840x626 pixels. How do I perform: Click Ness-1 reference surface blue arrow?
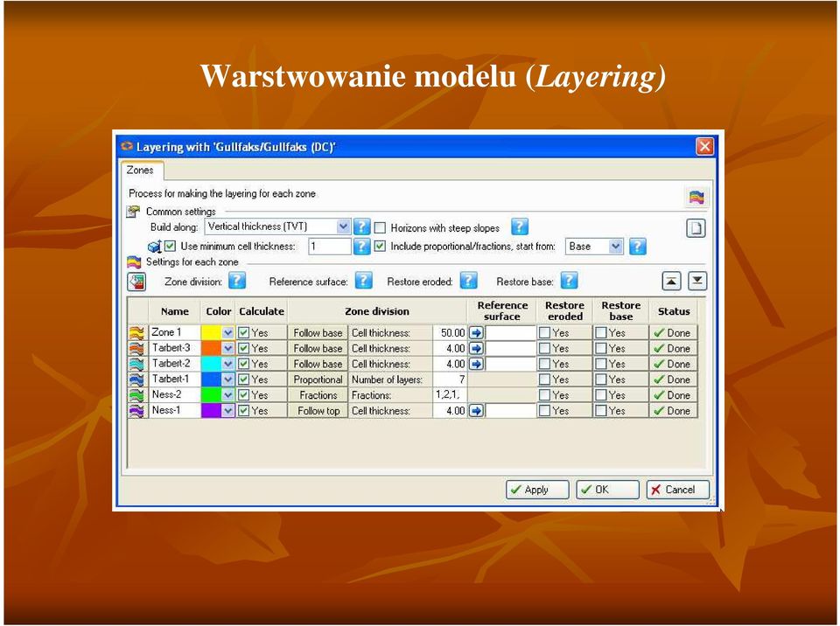point(476,411)
